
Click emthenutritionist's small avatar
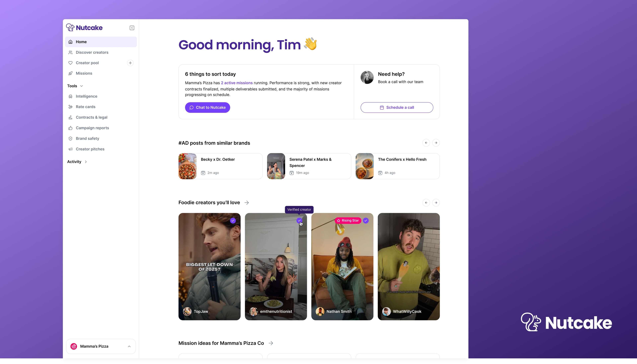point(253,312)
